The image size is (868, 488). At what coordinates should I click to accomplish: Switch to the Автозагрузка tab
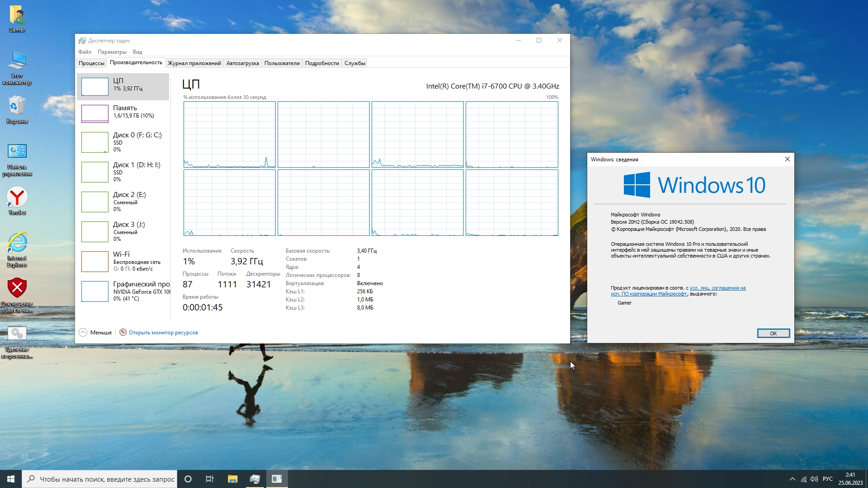coord(242,63)
